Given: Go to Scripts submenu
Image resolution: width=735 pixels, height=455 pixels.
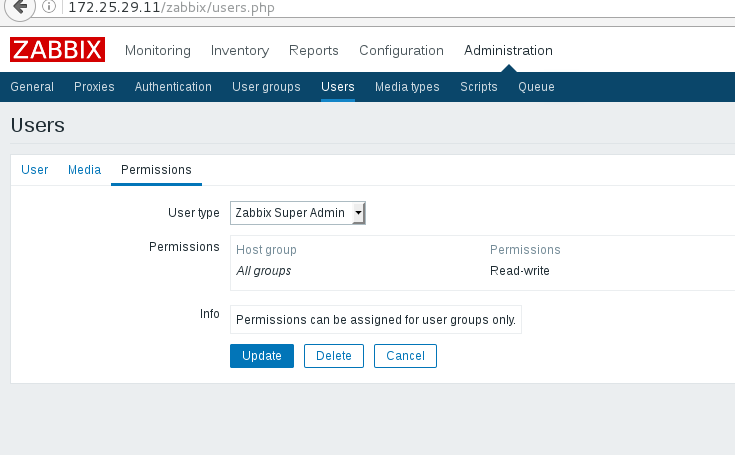Looking at the screenshot, I should 479,87.
